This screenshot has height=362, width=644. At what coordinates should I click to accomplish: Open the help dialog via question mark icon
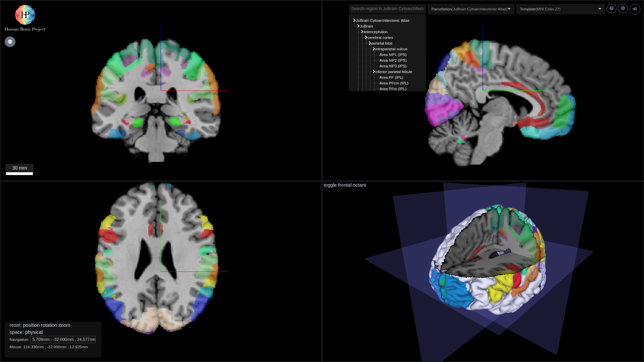point(611,8)
